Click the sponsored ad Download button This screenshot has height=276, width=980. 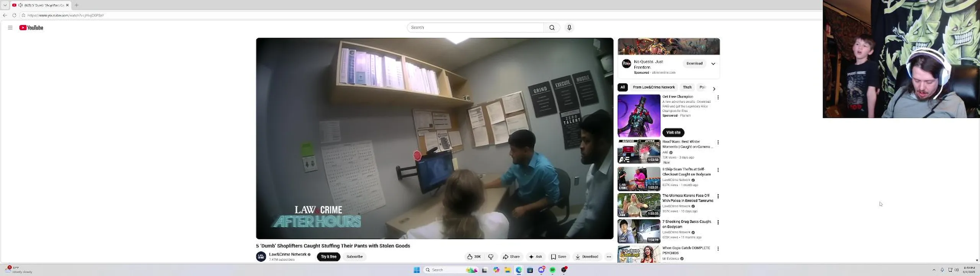694,64
